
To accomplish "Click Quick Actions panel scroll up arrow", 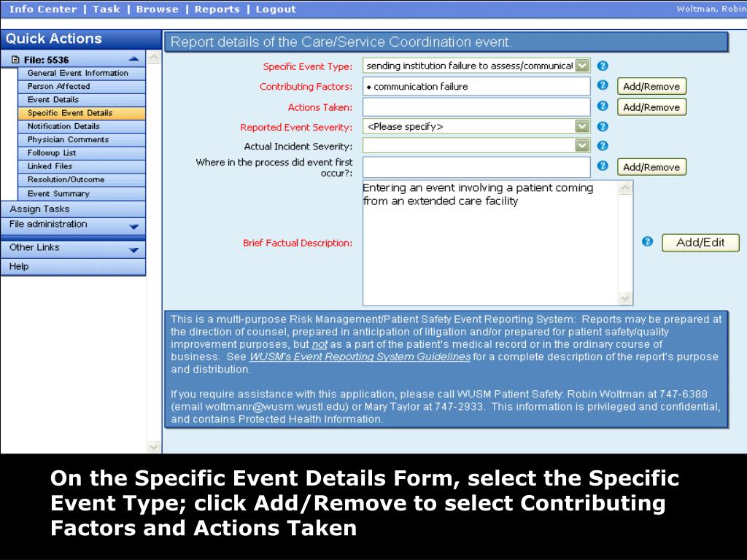I will click(154, 58).
